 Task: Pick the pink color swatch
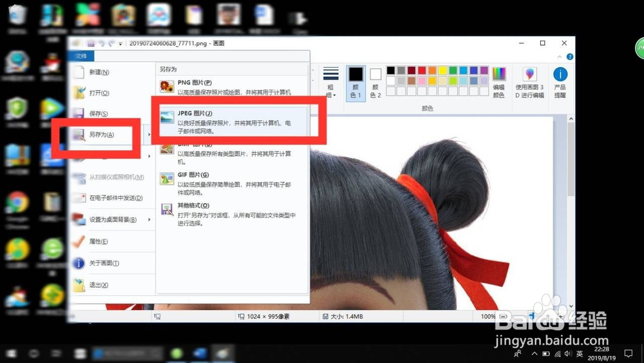(422, 81)
